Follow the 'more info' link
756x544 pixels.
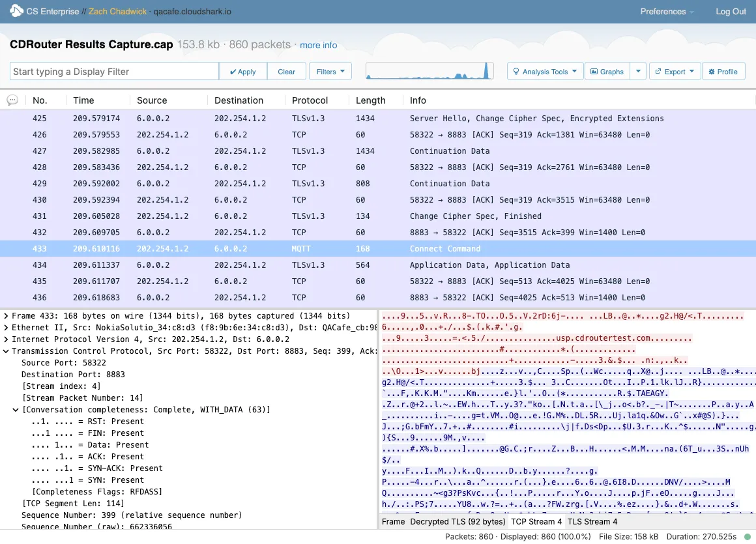point(318,45)
